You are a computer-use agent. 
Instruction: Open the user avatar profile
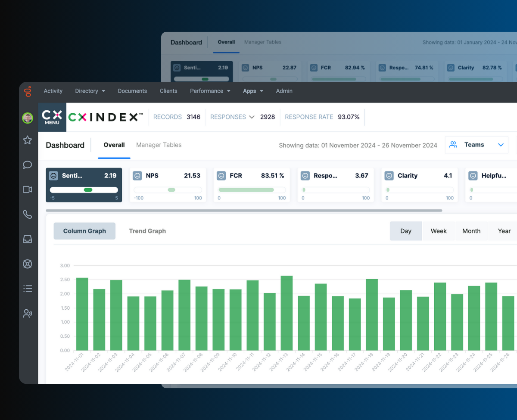click(x=28, y=118)
